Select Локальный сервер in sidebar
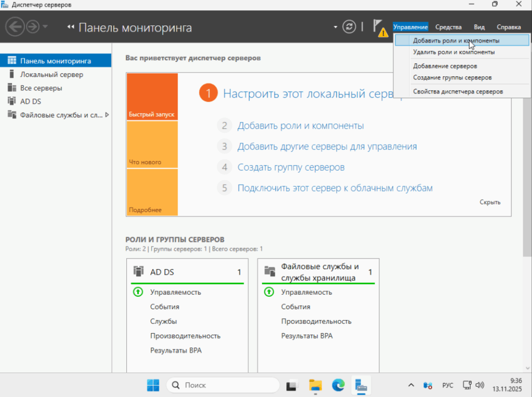Viewport: 532px width, 397px height. point(56,74)
